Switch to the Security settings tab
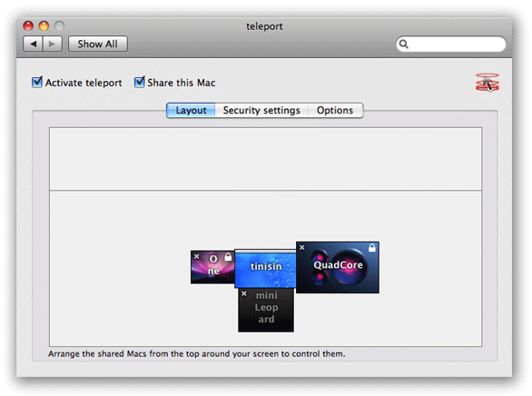The height and width of the screenshot is (396, 532). tap(261, 110)
